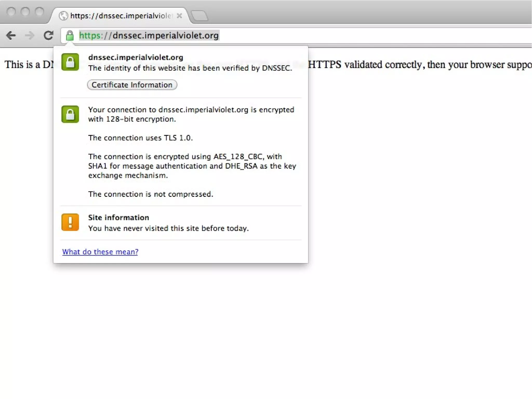Click the window minimize traffic light button
This screenshot has width=532, height=399.
[25, 12]
